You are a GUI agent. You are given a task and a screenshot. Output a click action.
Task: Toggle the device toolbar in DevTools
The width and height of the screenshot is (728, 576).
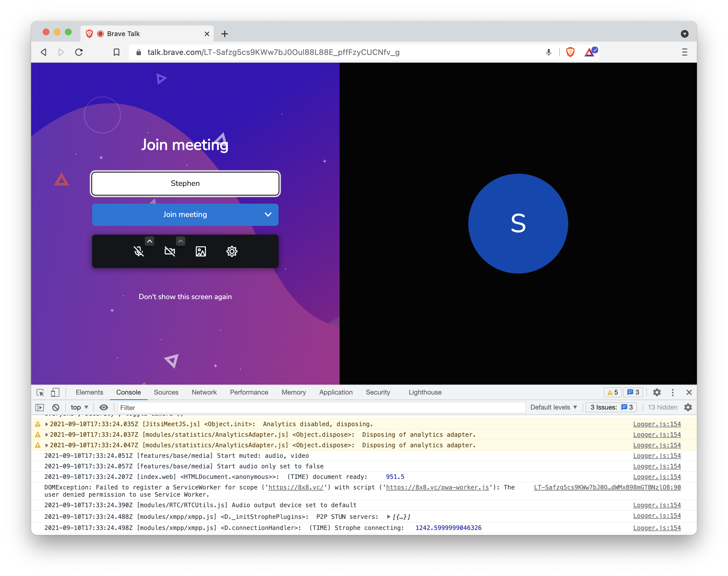(x=55, y=392)
